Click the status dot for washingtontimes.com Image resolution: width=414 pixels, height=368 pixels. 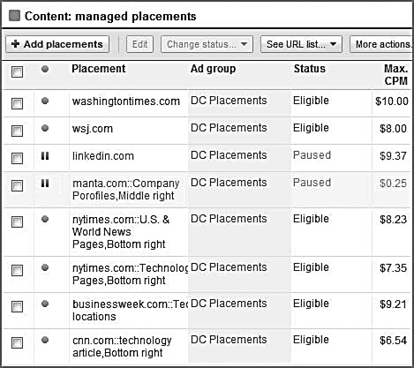coord(45,101)
